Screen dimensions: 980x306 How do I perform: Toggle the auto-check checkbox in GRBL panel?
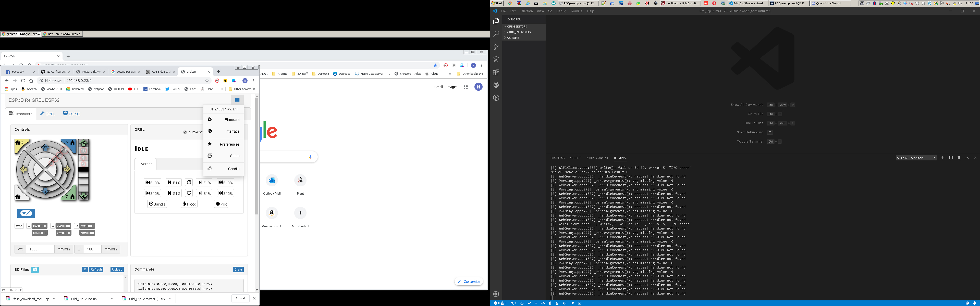click(185, 132)
